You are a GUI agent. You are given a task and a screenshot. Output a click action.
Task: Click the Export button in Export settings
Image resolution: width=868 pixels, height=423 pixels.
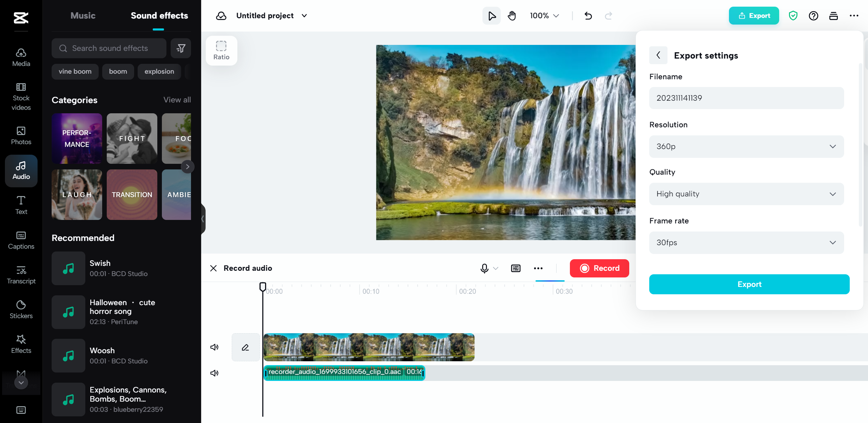[749, 284]
